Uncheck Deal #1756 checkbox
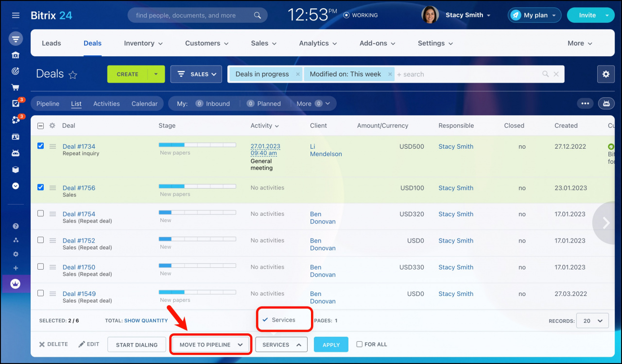 [40, 187]
